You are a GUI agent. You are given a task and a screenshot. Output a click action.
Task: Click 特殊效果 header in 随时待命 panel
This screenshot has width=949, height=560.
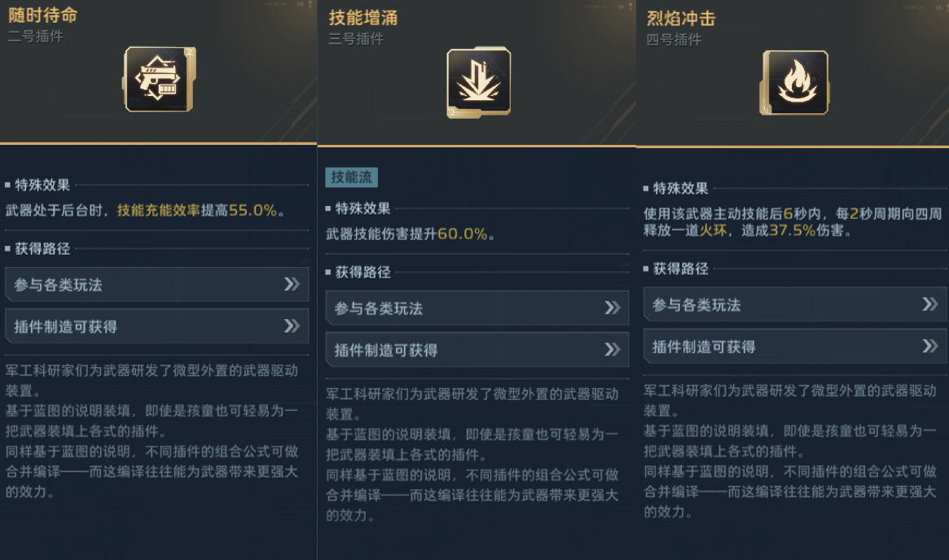[x=42, y=185]
